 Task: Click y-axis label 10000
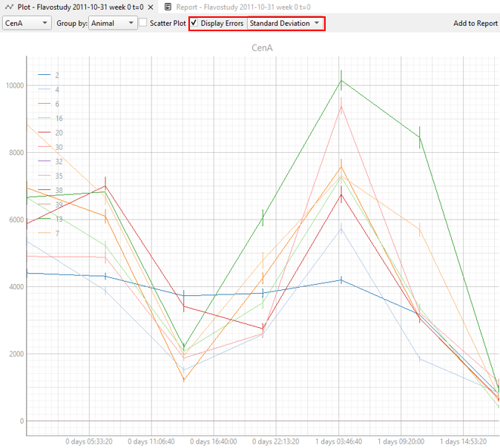(x=15, y=85)
